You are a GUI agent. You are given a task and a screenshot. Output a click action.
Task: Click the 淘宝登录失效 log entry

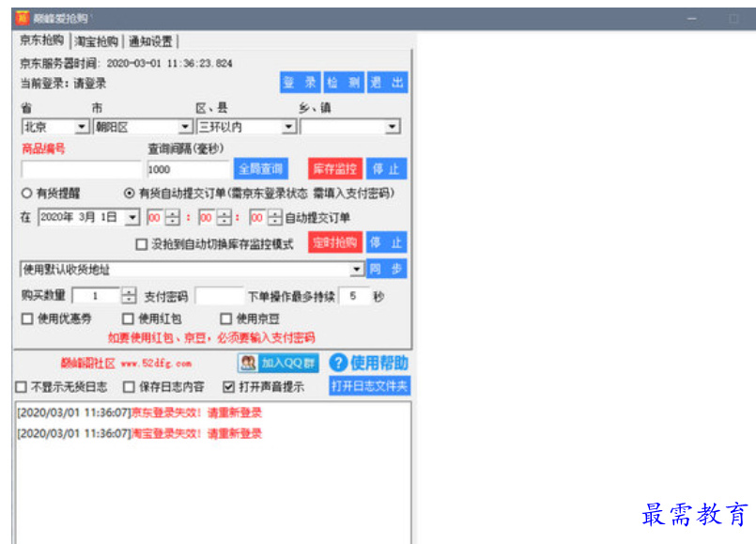[x=139, y=433]
